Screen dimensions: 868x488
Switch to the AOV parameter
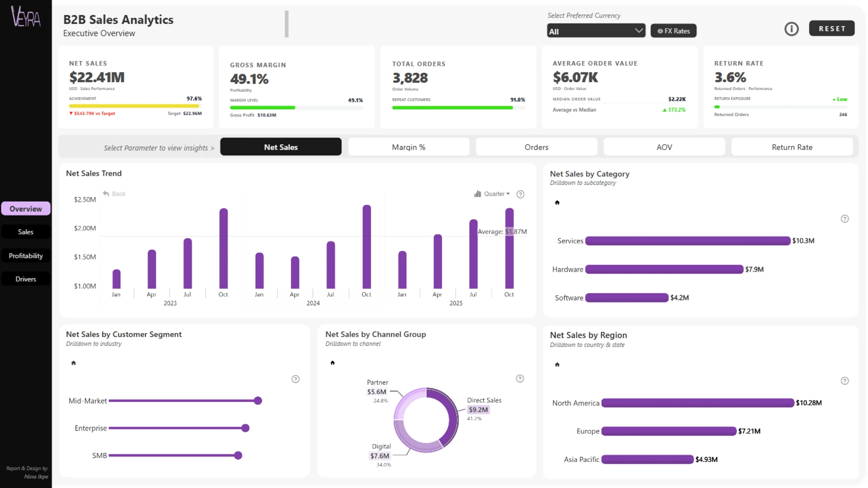[x=664, y=147]
